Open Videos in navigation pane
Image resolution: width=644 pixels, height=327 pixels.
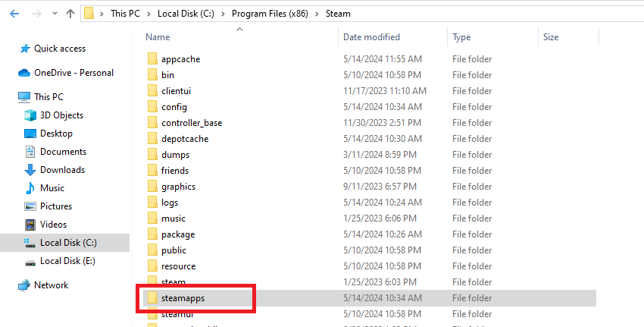tap(53, 225)
